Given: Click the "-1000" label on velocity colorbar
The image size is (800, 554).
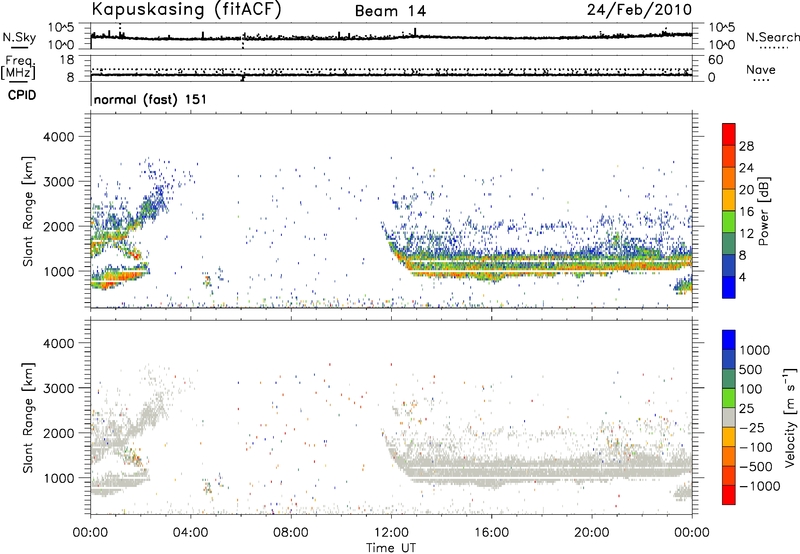Looking at the screenshot, I should coord(760,486).
